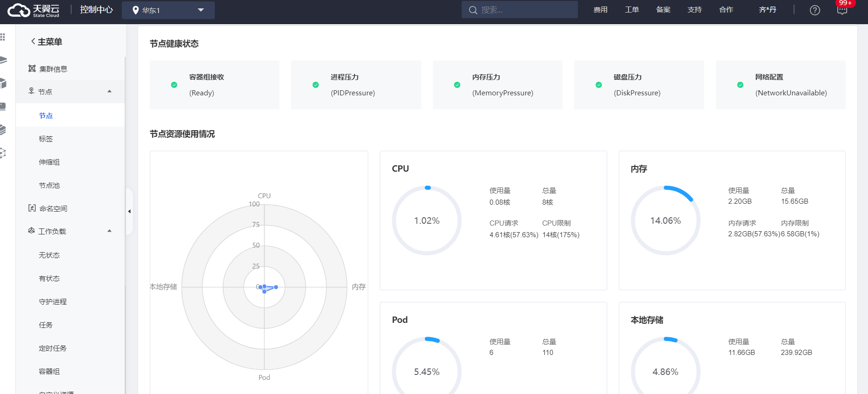Open the 工单 menu

[632, 10]
